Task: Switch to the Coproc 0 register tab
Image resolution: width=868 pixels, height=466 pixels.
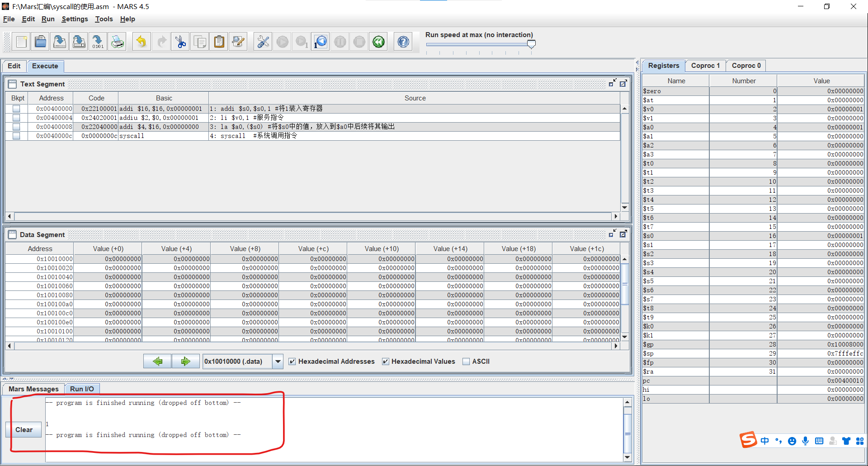Action: tap(746, 66)
